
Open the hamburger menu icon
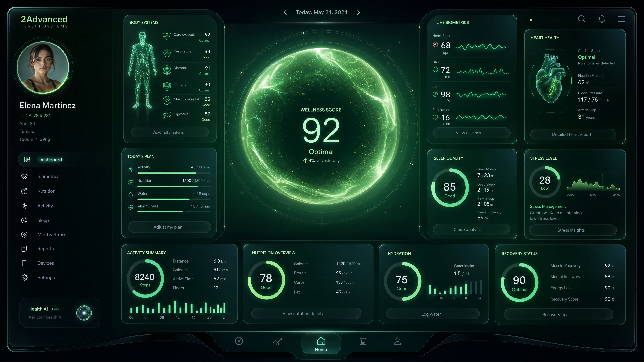pos(622,19)
